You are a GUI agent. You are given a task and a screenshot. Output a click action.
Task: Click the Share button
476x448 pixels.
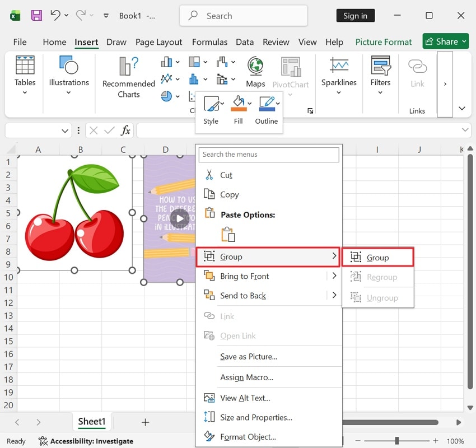click(445, 41)
